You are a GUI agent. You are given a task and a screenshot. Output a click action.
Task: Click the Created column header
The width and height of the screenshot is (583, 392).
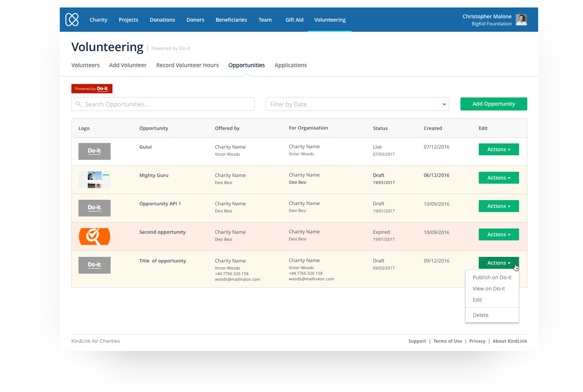433,128
